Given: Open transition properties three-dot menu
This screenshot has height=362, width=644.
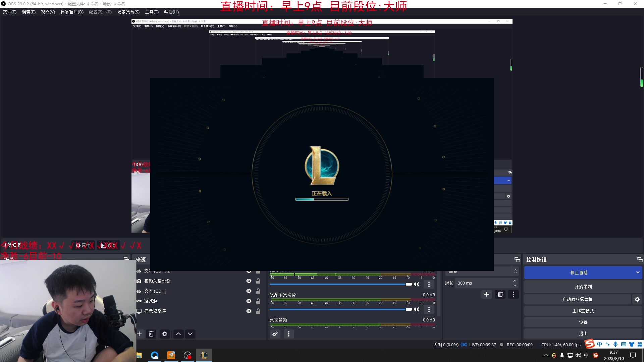Looking at the screenshot, I should pyautogui.click(x=513, y=294).
